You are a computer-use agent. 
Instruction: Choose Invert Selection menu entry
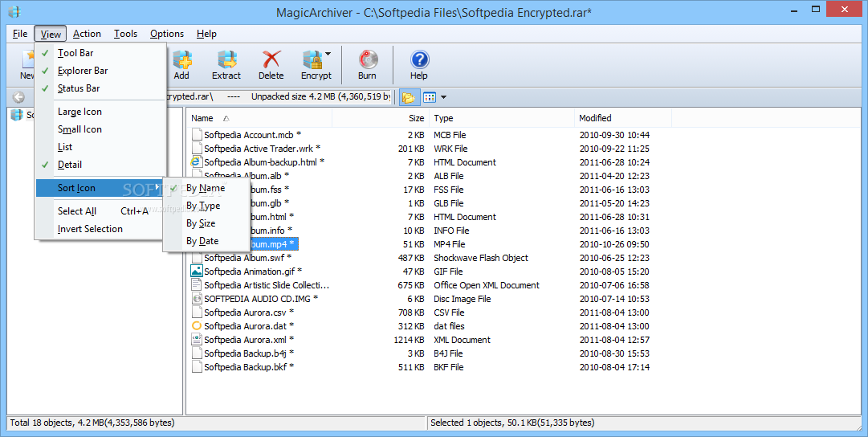pyautogui.click(x=100, y=229)
